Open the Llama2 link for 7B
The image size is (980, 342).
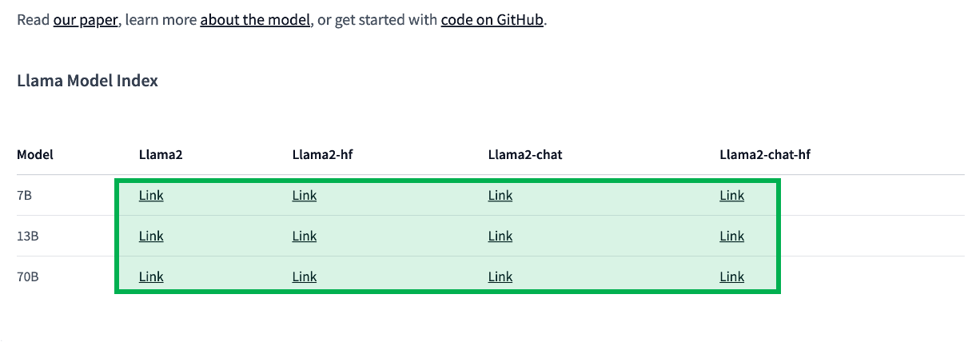[x=151, y=195]
